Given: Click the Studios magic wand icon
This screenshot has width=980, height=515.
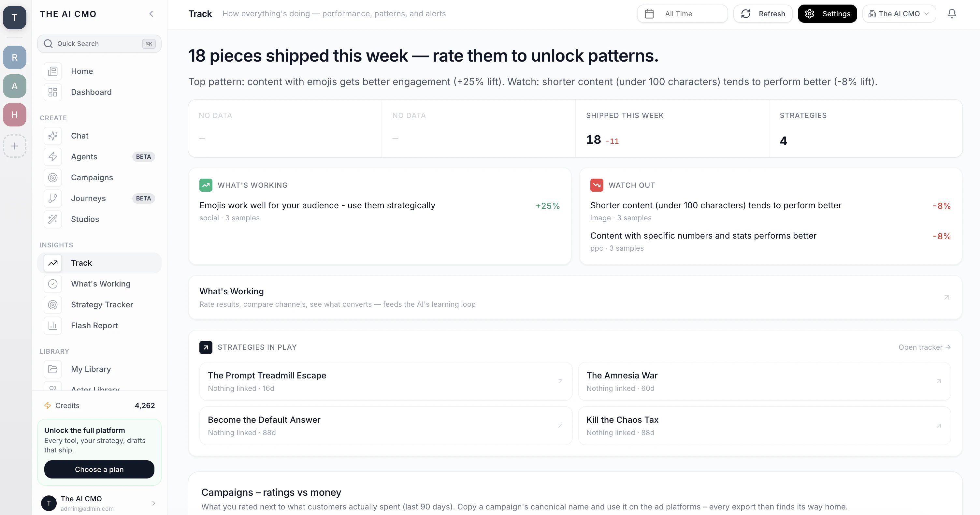Looking at the screenshot, I should click(x=52, y=219).
